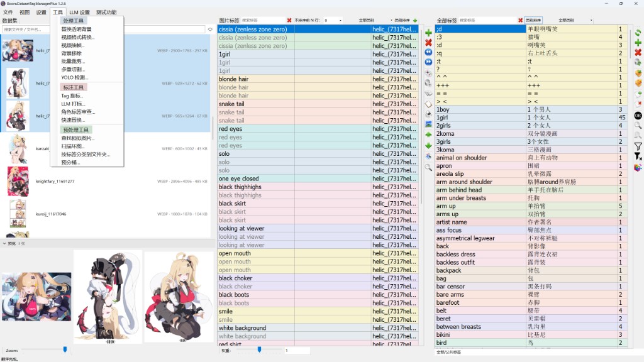Click the red X beside the image tags list
The height and width of the screenshot is (362, 644).
[x=428, y=43]
